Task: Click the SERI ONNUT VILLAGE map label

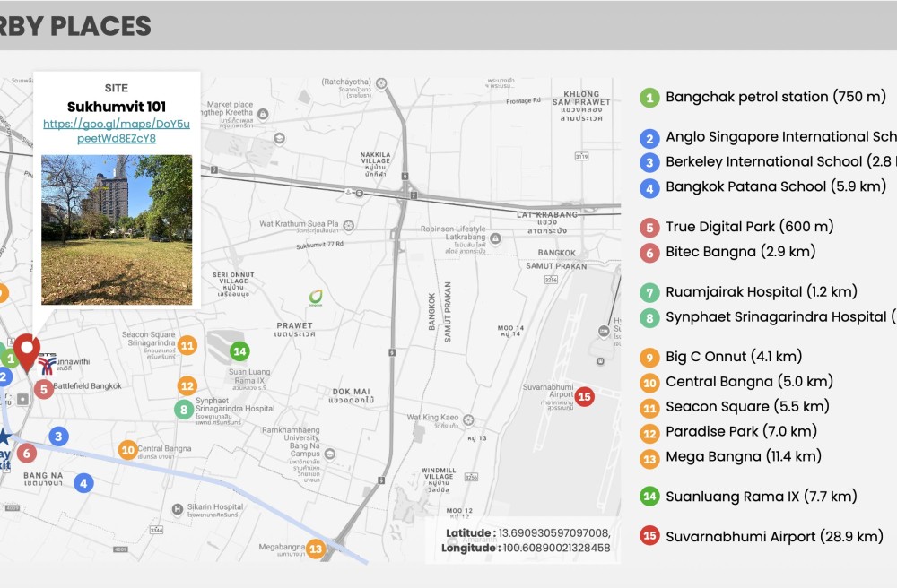Action: (233, 284)
